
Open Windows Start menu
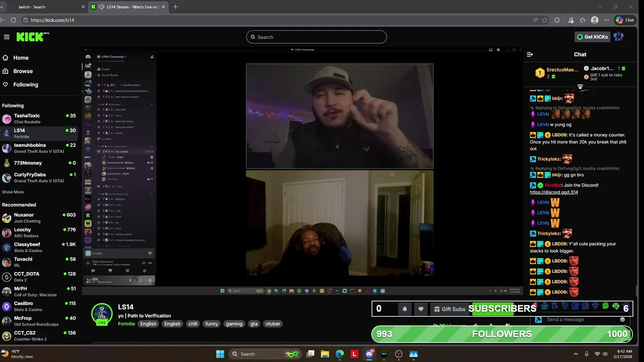pyautogui.click(x=220, y=354)
